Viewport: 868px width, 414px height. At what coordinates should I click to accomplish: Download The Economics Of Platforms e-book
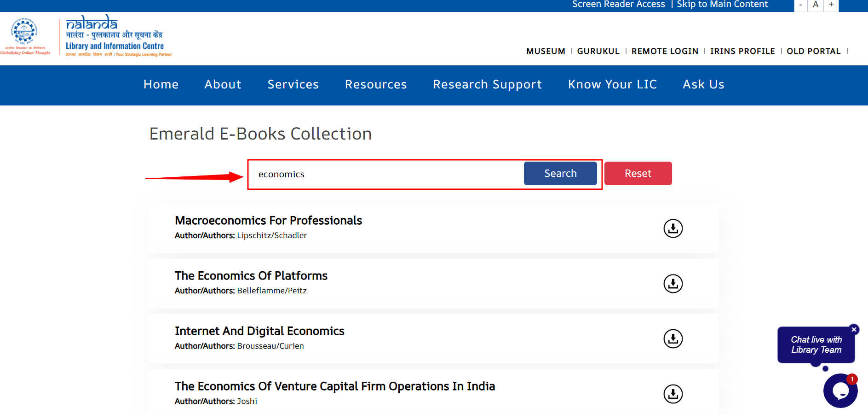click(x=673, y=284)
